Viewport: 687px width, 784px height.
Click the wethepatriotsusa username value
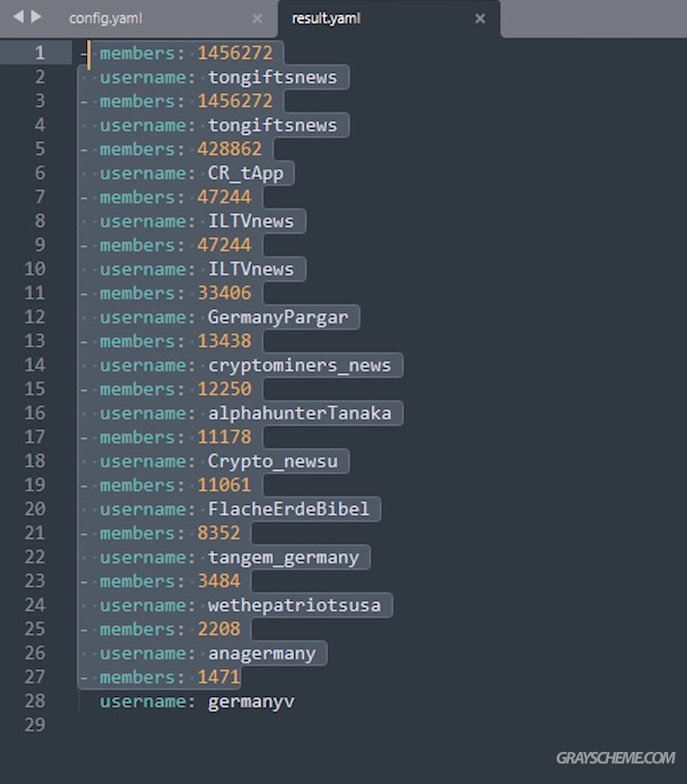pyautogui.click(x=294, y=605)
